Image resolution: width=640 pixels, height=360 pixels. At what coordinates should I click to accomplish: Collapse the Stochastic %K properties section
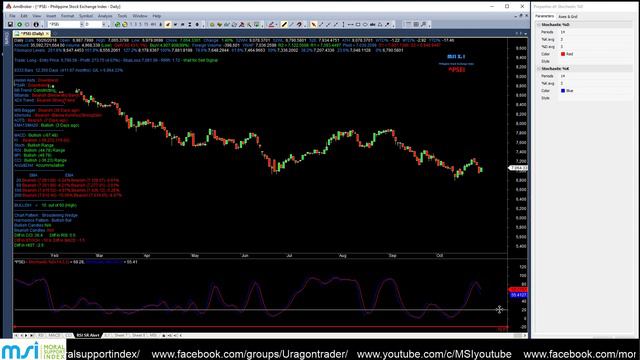click(539, 69)
